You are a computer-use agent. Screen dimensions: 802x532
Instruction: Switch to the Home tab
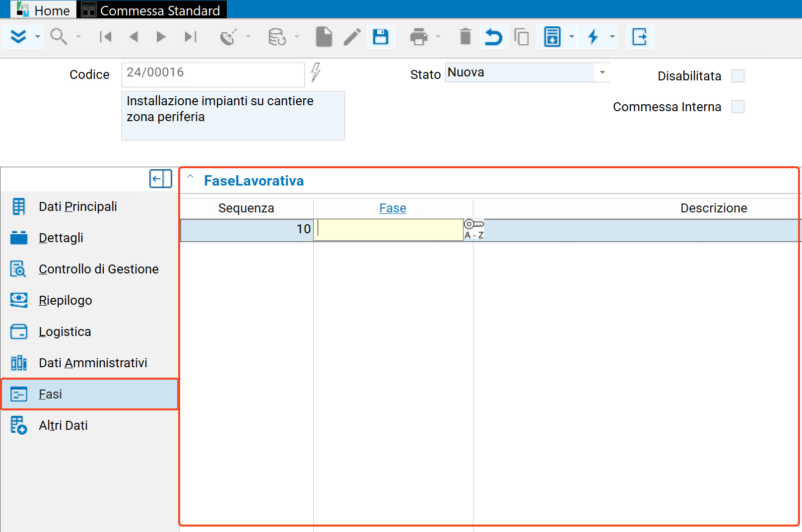pyautogui.click(x=44, y=10)
